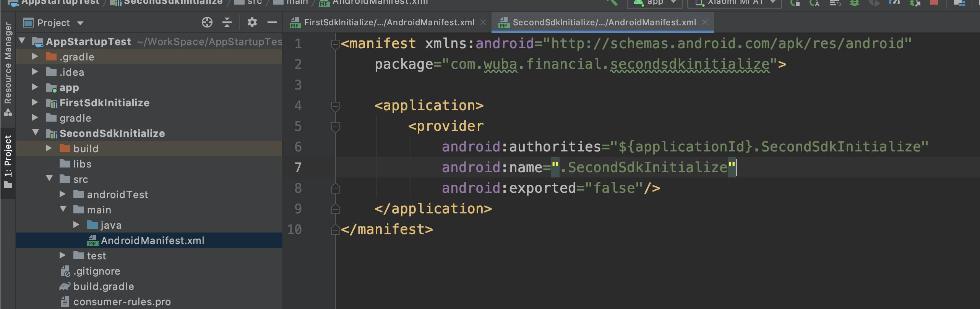Click the android:exported "false" value
The image size is (980, 309).
(x=613, y=188)
